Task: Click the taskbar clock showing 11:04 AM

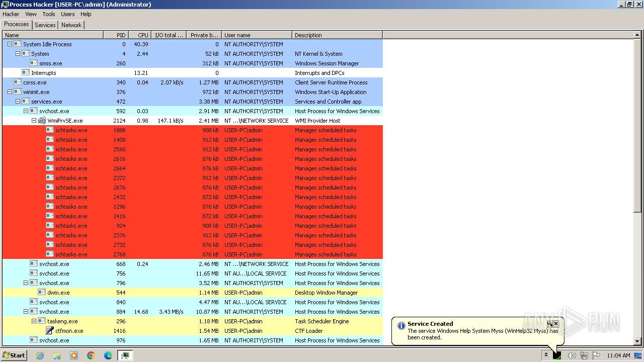Action: [x=618, y=355]
